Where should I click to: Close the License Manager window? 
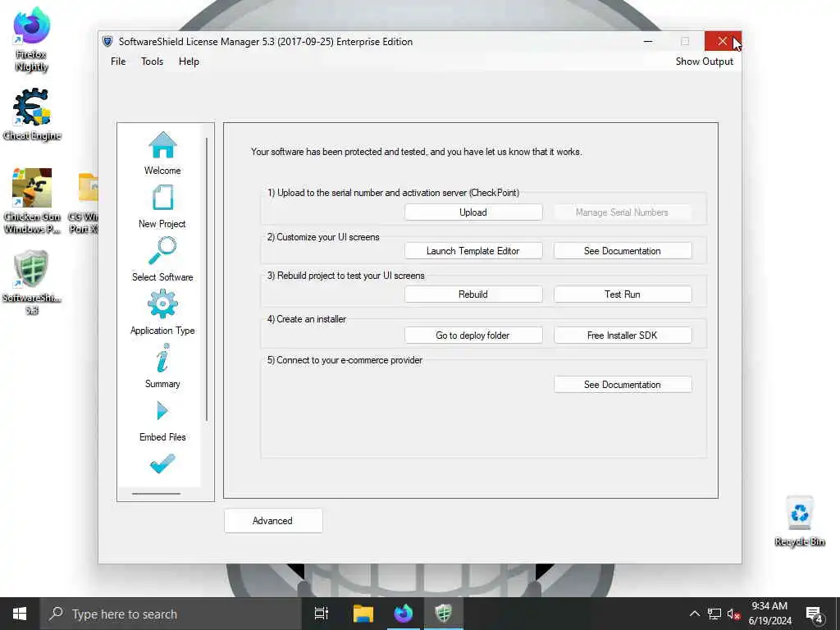722,41
